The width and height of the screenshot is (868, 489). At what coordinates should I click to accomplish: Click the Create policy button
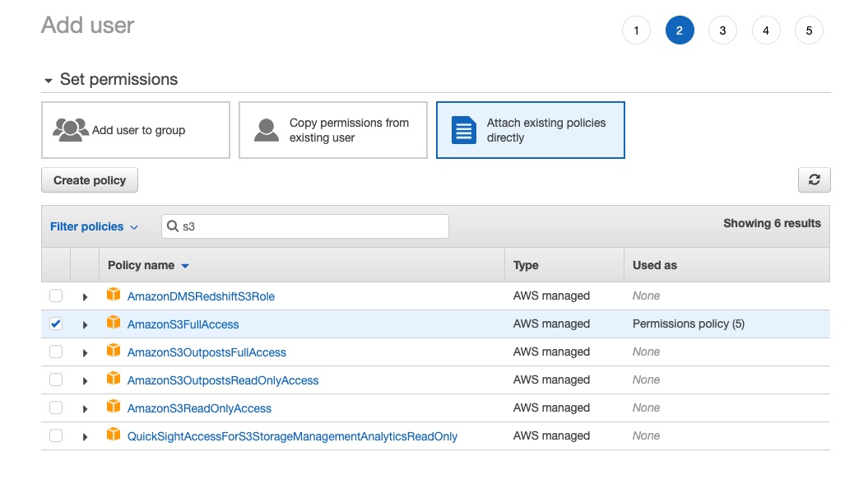[x=90, y=180]
